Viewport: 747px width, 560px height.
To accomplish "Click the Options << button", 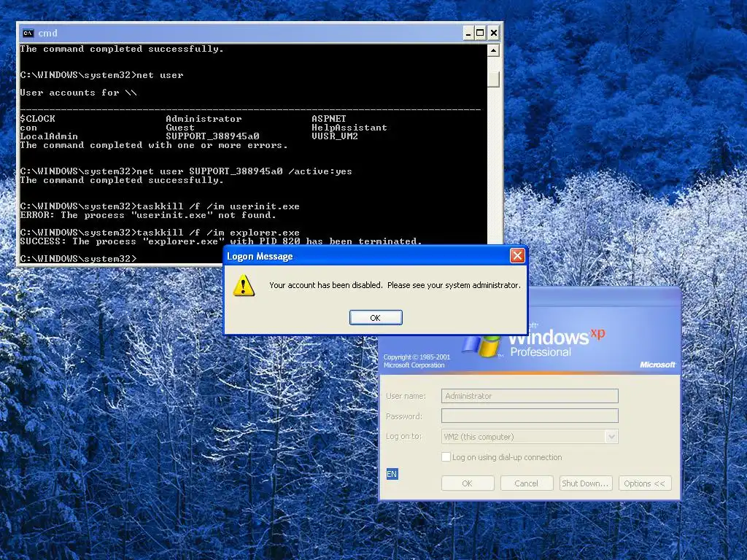I will pyautogui.click(x=645, y=483).
